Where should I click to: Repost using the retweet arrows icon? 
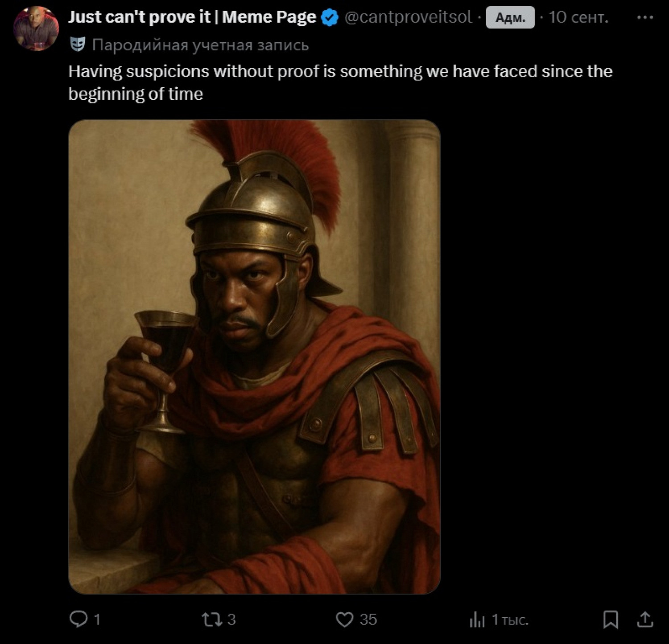pos(211,619)
